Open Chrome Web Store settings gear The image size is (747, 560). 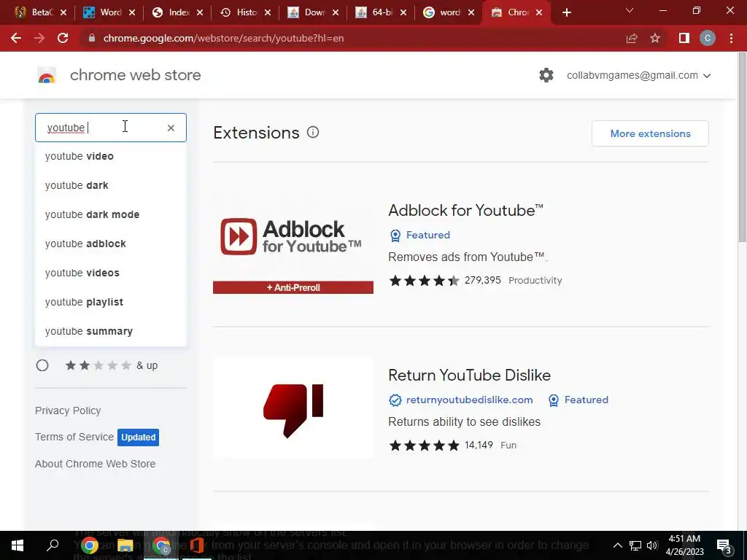[546, 75]
